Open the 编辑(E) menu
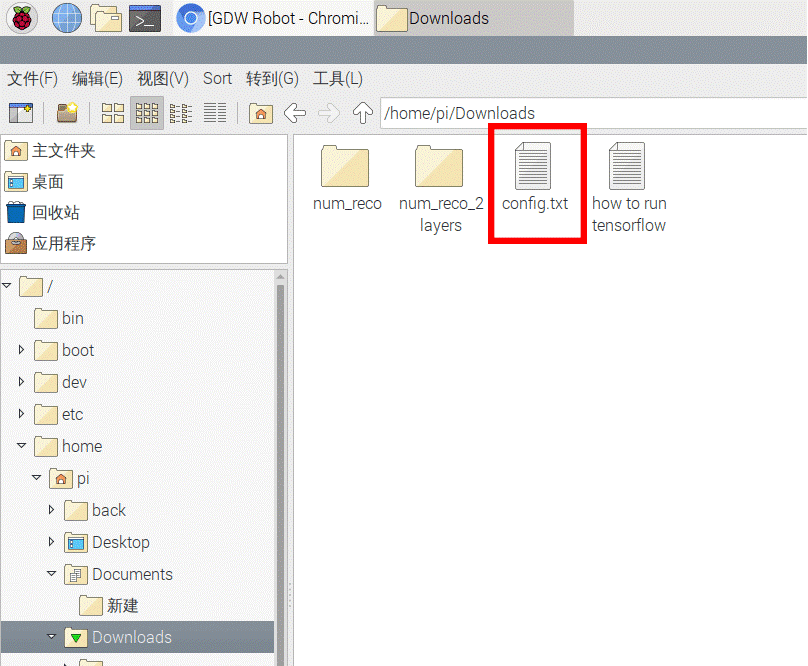Screen dimensions: 808x666 point(97,79)
